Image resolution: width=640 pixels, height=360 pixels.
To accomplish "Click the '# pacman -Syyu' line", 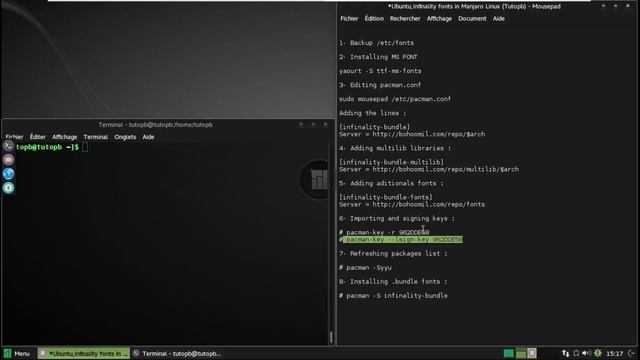I will pyautogui.click(x=365, y=268).
